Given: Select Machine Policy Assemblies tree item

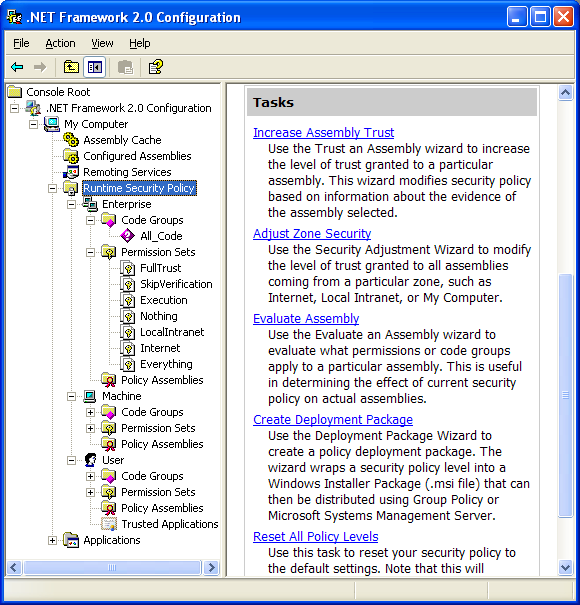Looking at the screenshot, I should pyautogui.click(x=162, y=444).
